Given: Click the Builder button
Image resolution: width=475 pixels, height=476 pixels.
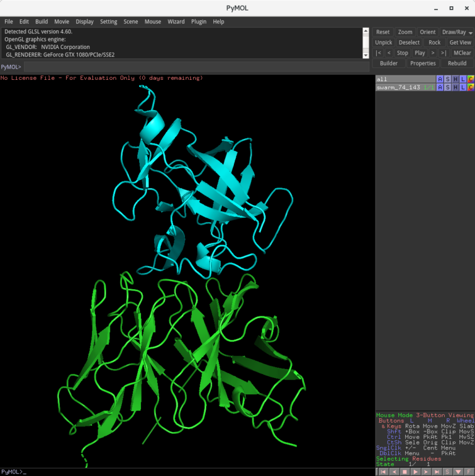Looking at the screenshot, I should (388, 63).
